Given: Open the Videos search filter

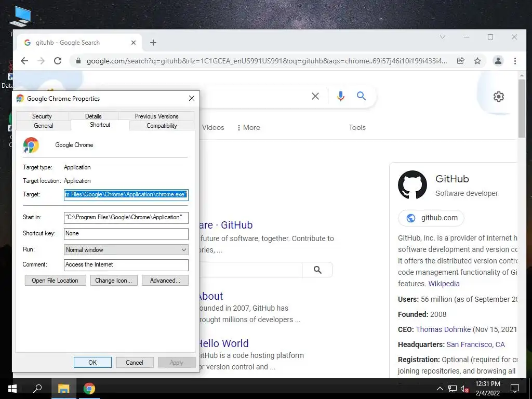Looking at the screenshot, I should click(213, 128).
